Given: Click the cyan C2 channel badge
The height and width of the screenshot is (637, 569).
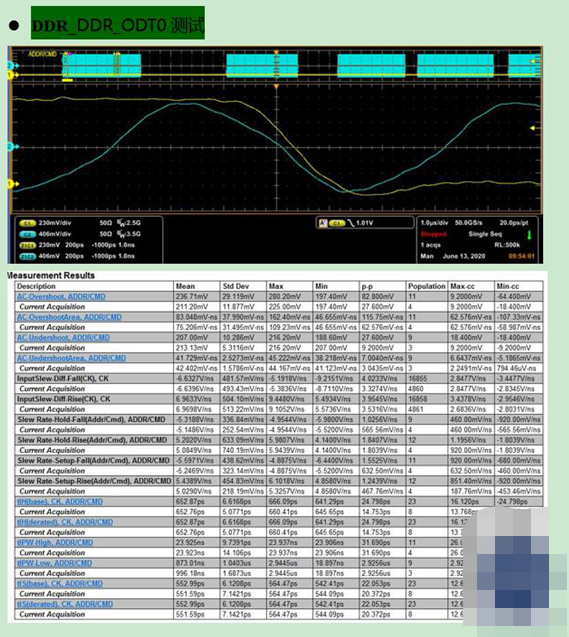Looking at the screenshot, I should point(28,234).
